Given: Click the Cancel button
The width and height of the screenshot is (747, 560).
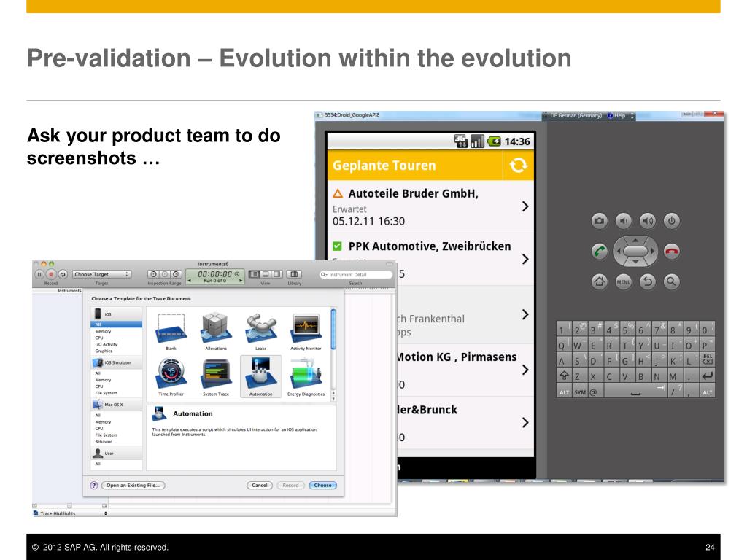Looking at the screenshot, I should point(260,485).
